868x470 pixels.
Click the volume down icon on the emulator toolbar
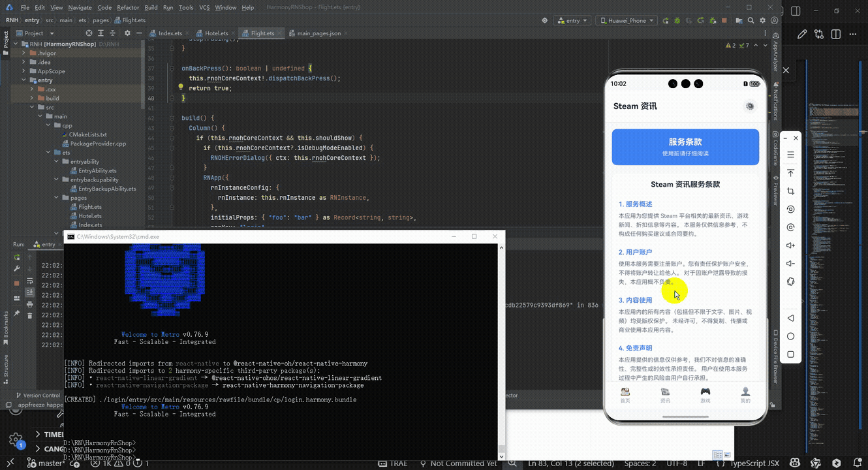pos(790,264)
